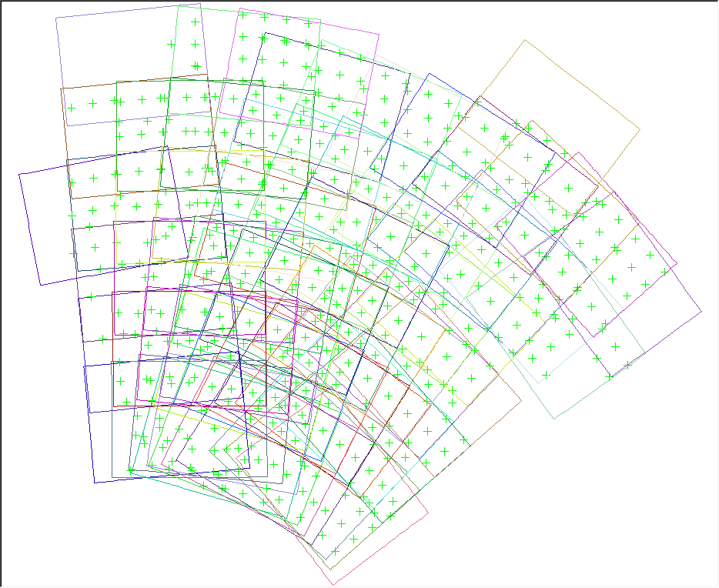719x588 pixels.
Task: Click the tan rectangle's topmost corner
Action: coord(526,40)
